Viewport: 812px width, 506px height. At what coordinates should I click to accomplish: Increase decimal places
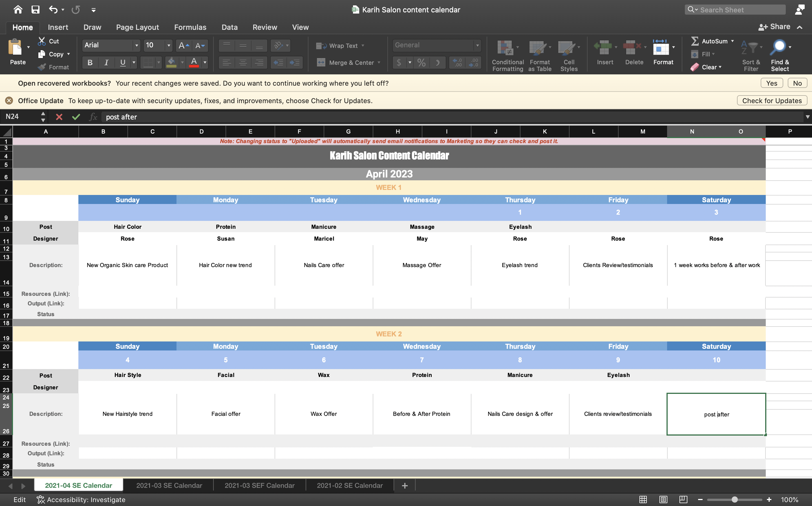point(457,63)
